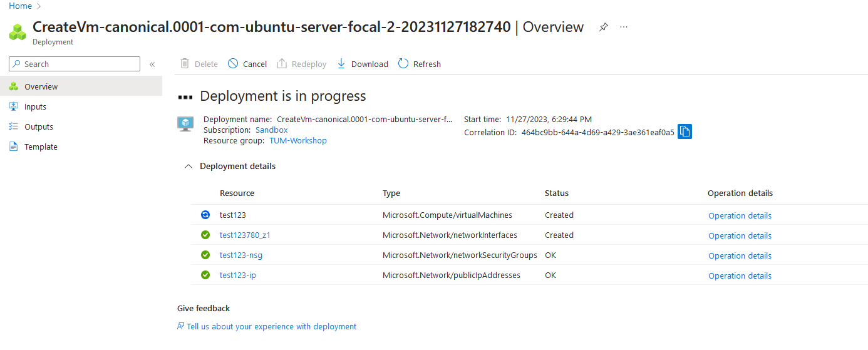Click the search magnifier icon
The height and width of the screenshot is (350, 868).
coord(16,64)
